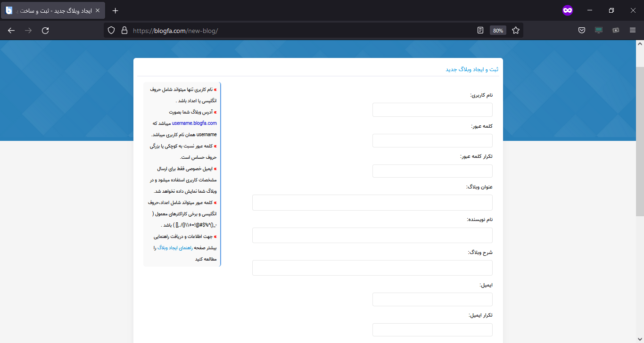Bookmark this page with the star

(516, 30)
